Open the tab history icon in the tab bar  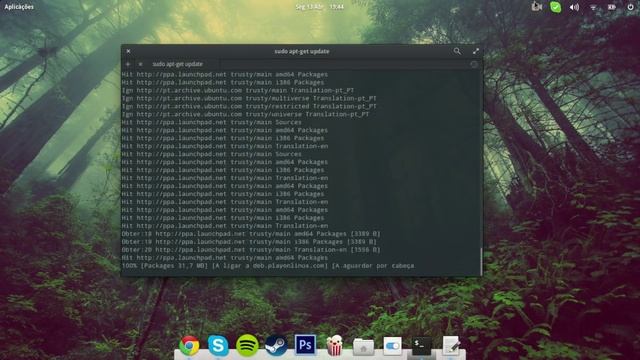[x=474, y=64]
